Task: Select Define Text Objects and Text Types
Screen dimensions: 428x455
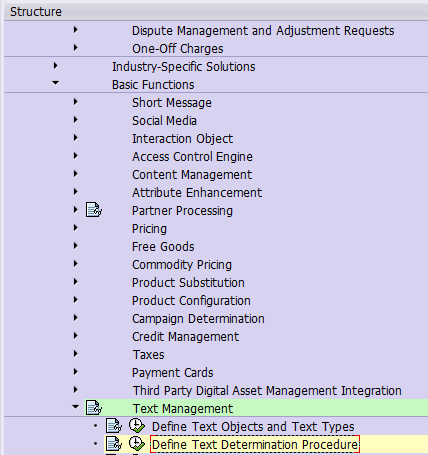Action: [x=253, y=426]
